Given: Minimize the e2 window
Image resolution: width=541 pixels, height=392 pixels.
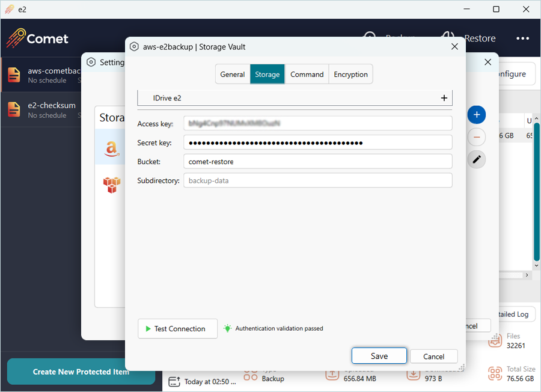Looking at the screenshot, I should (467, 9).
